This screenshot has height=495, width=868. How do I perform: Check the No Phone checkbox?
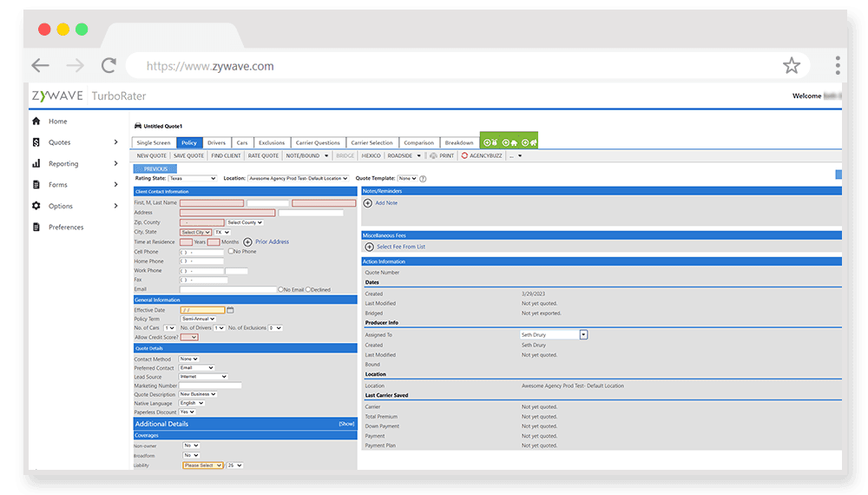point(231,251)
